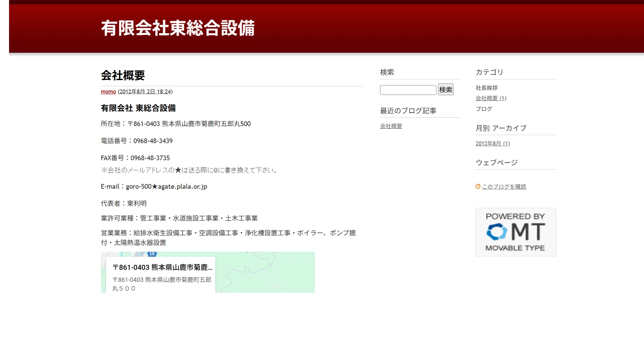
Task: Click the RSS feed icon
Action: pos(478,186)
